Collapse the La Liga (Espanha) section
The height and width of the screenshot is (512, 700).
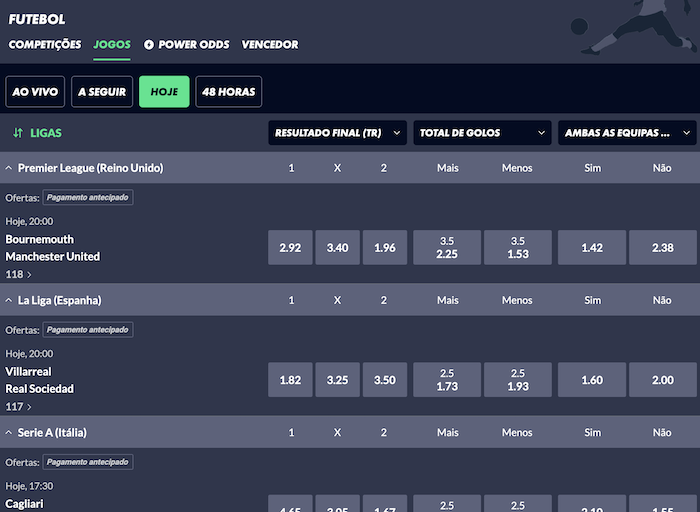(9, 300)
